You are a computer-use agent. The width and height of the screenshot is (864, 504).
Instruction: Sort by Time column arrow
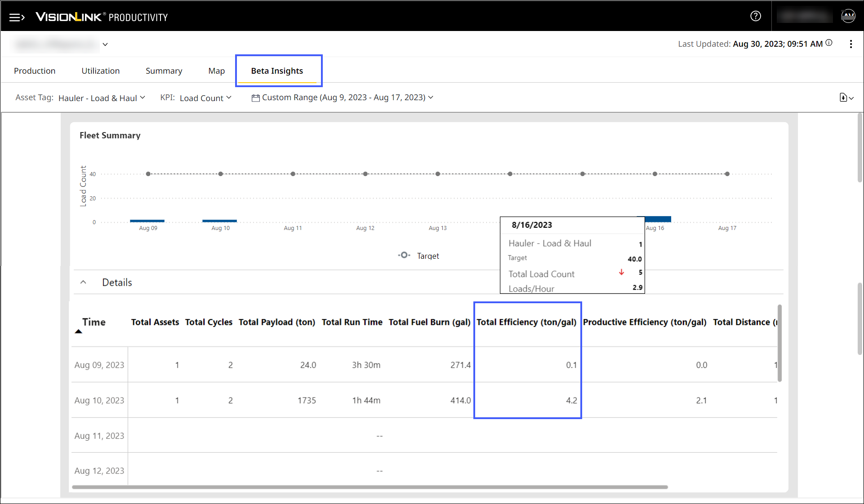click(x=78, y=332)
